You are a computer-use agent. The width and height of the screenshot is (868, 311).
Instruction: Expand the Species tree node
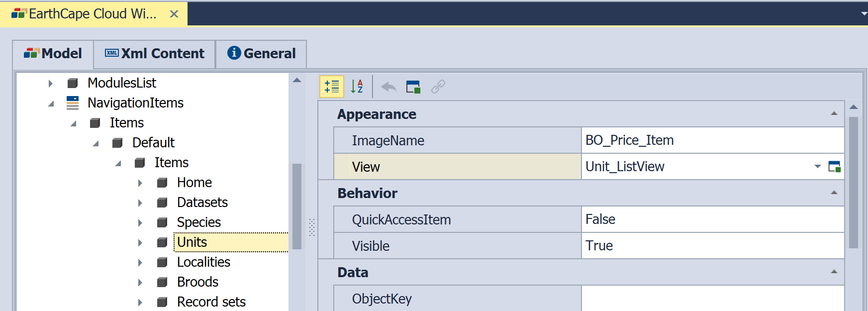coord(140,222)
